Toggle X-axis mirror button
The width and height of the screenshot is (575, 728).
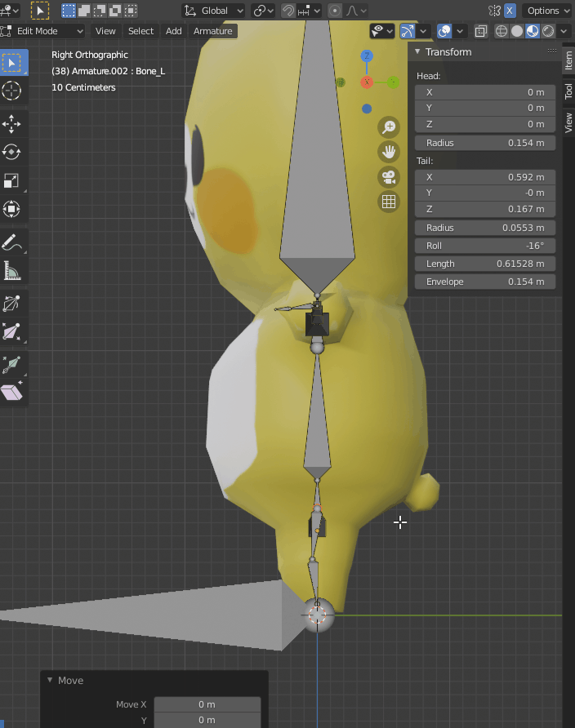point(510,11)
